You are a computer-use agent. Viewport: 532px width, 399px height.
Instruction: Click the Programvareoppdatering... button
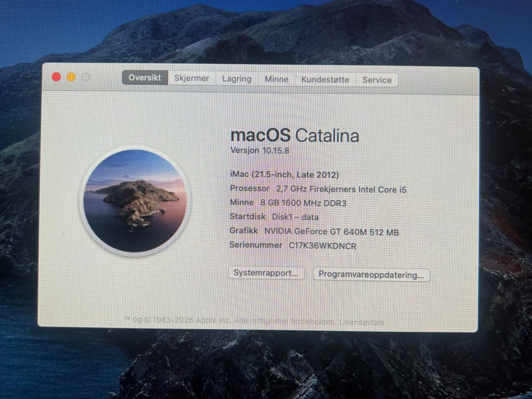[371, 274]
